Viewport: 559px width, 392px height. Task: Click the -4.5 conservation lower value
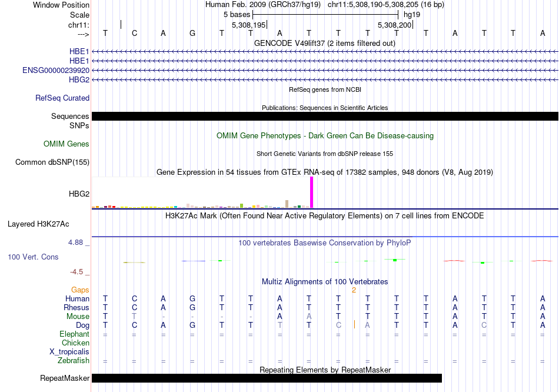click(x=76, y=272)
